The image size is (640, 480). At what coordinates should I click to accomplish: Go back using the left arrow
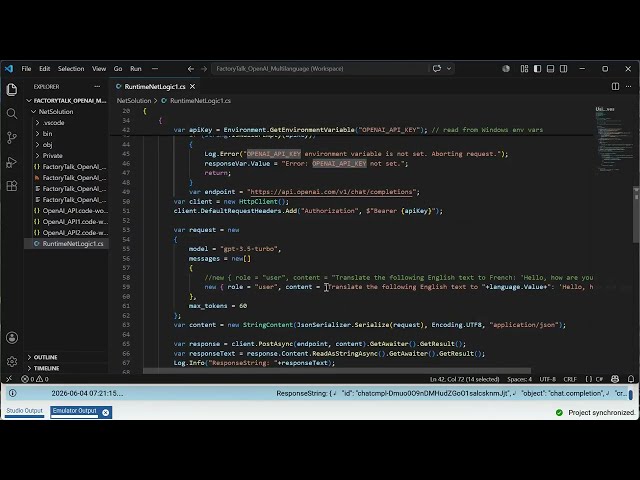click(x=191, y=69)
